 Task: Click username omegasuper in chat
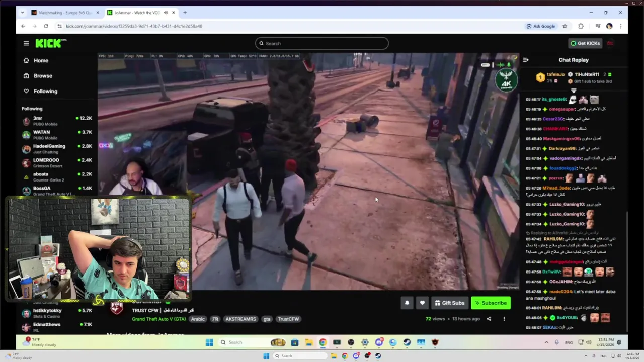click(x=562, y=109)
